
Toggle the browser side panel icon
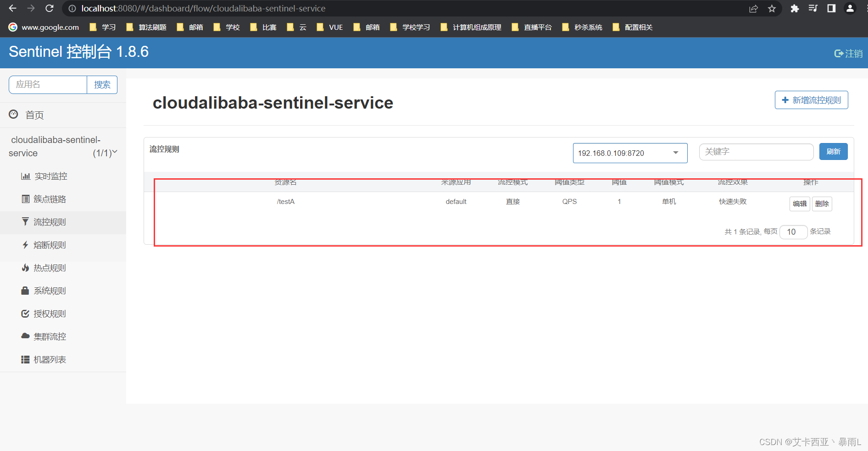click(x=831, y=9)
